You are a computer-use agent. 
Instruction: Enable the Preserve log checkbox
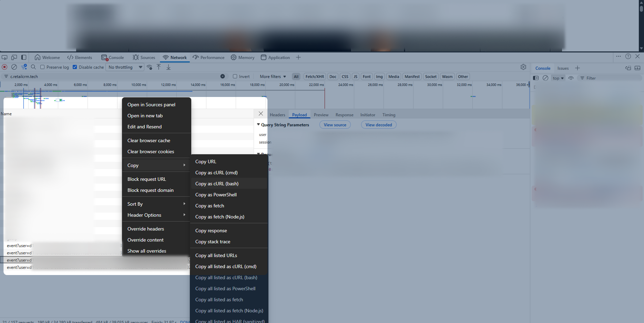pos(42,67)
